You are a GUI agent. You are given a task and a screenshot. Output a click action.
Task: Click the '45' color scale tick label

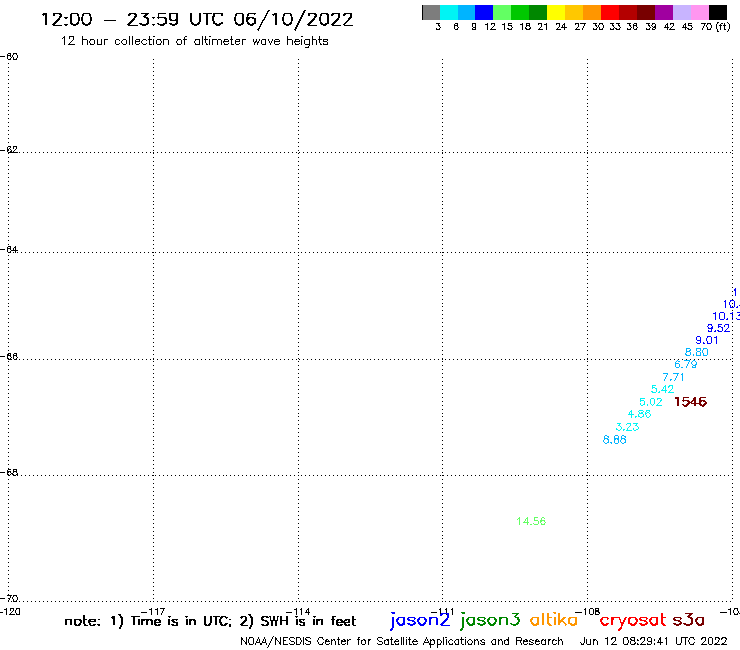pyautogui.click(x=687, y=27)
